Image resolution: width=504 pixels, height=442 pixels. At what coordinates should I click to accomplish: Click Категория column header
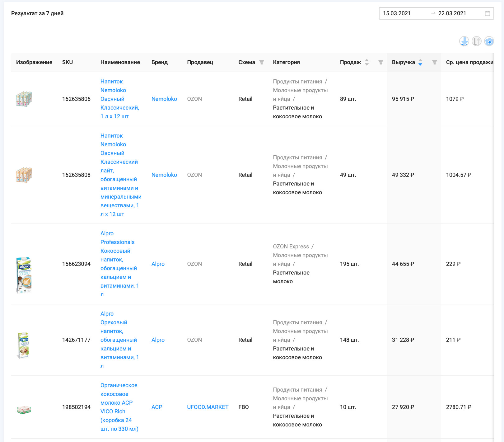[287, 62]
